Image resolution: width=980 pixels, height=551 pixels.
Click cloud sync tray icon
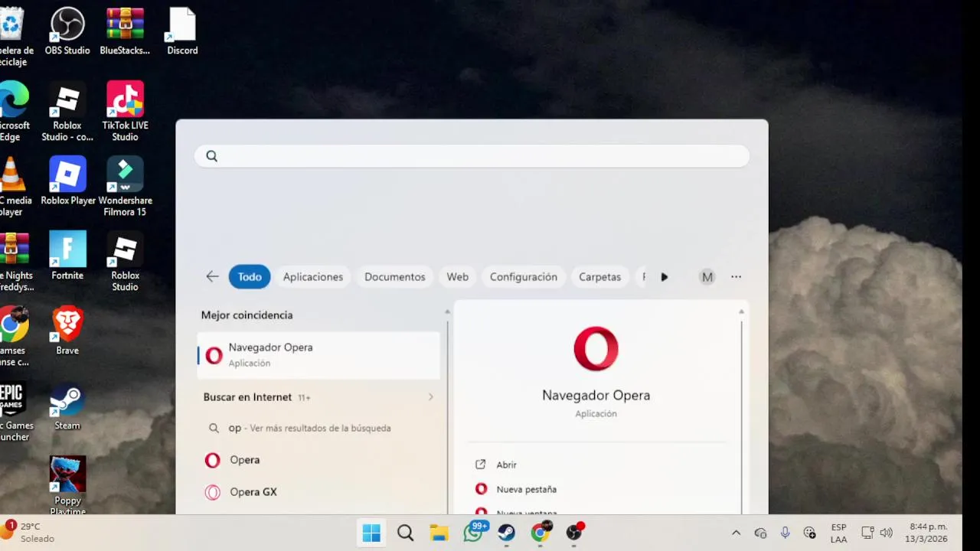(760, 533)
